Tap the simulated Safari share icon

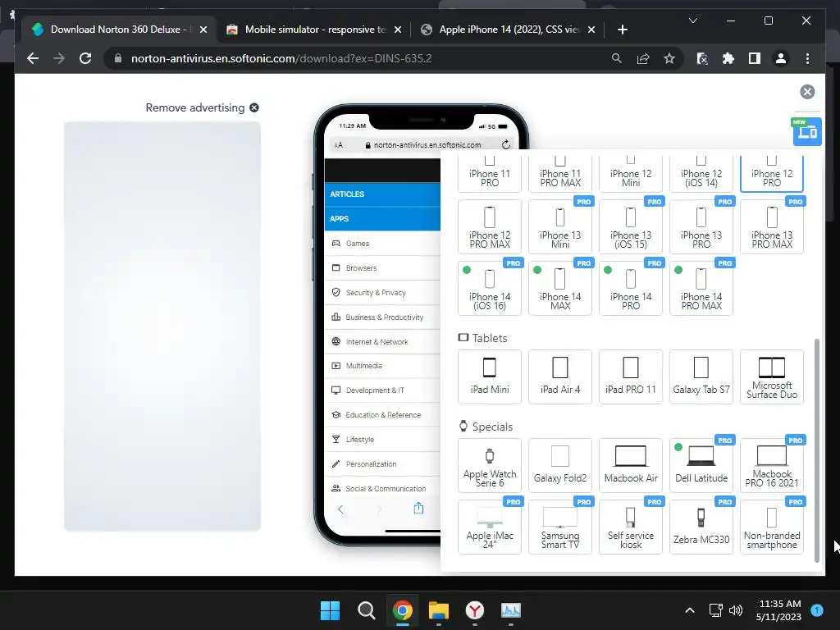(x=418, y=509)
